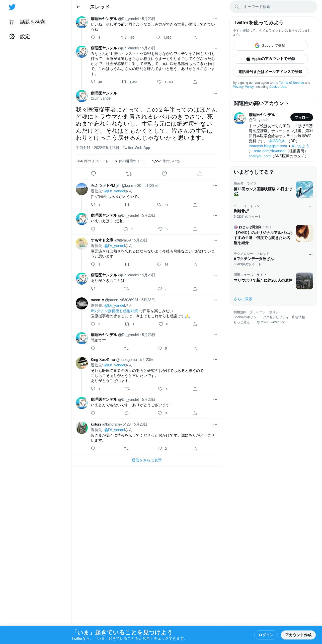Share the main tweet with the share icon
The width and height of the screenshot is (322, 644).
pyautogui.click(x=200, y=174)
